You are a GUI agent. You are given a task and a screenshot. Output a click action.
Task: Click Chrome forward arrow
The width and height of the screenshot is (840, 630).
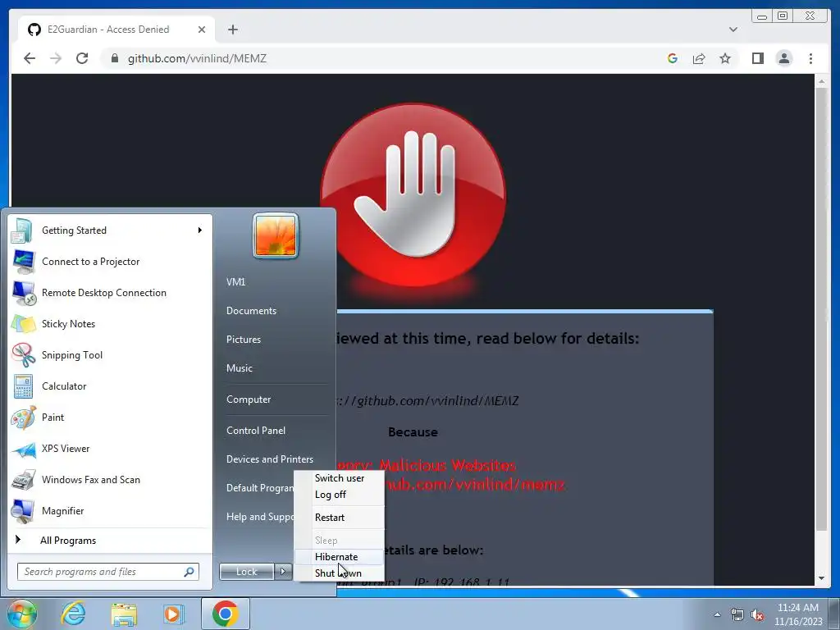coord(56,58)
